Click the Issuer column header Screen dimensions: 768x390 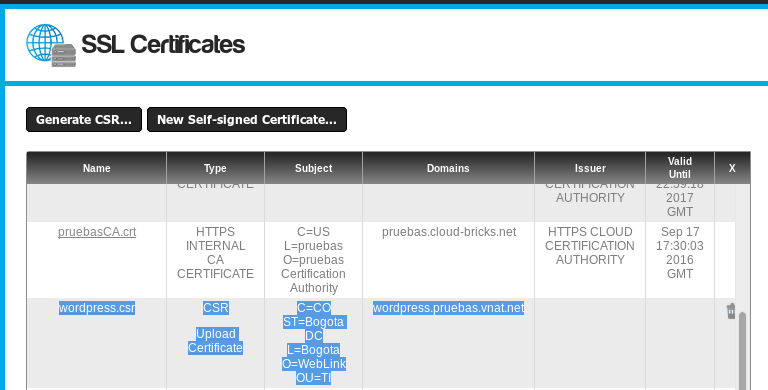[x=590, y=168]
